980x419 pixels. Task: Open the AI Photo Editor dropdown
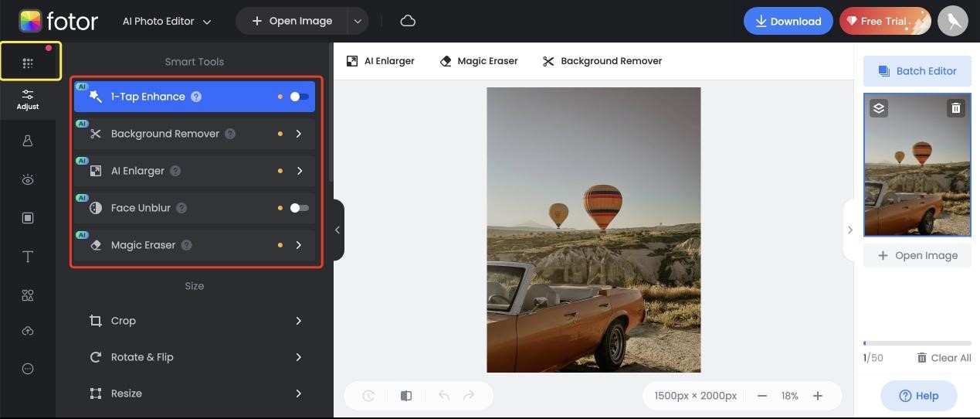point(167,22)
